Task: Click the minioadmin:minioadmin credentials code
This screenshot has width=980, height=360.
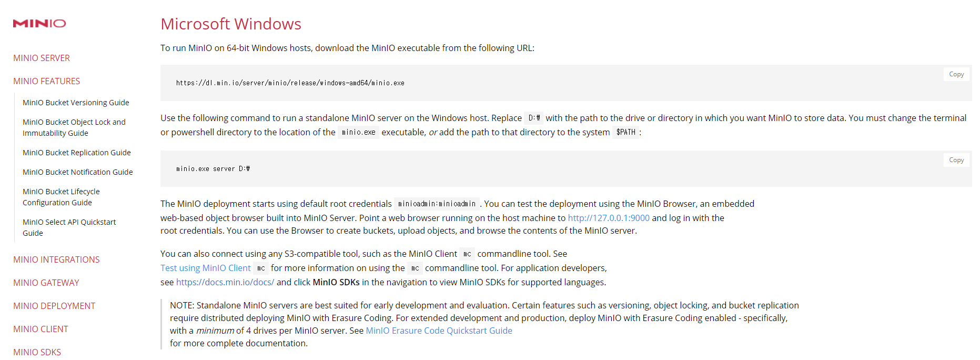Action: point(437,204)
